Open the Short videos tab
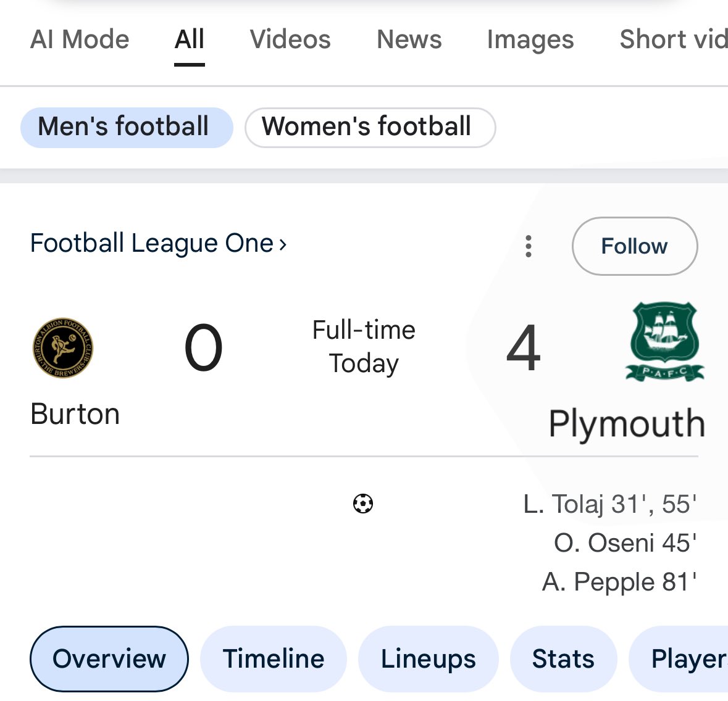The width and height of the screenshot is (728, 701). 673,39
